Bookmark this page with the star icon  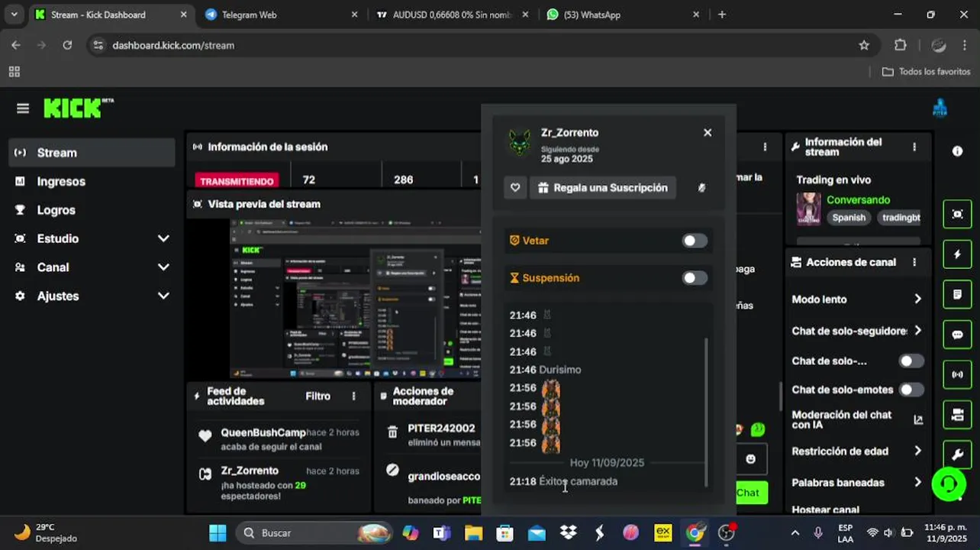(864, 45)
